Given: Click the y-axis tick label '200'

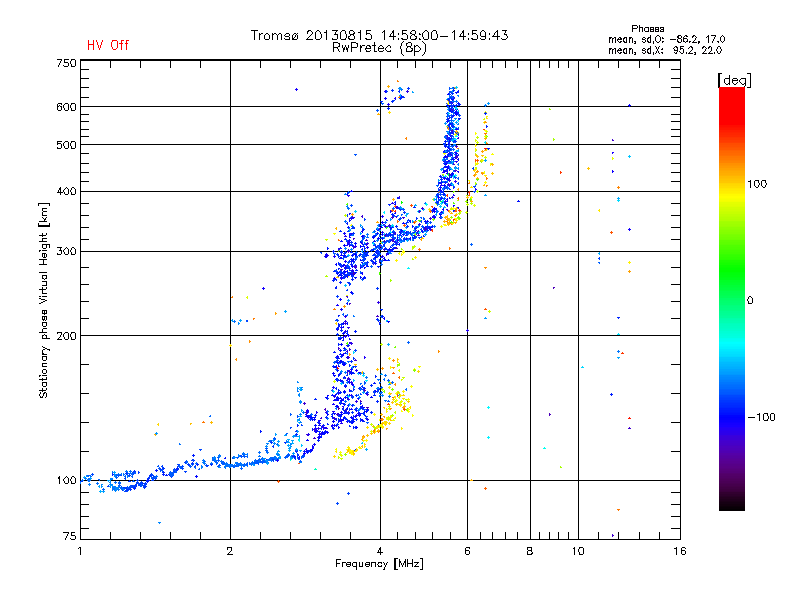Looking at the screenshot, I should pyautogui.click(x=66, y=336).
